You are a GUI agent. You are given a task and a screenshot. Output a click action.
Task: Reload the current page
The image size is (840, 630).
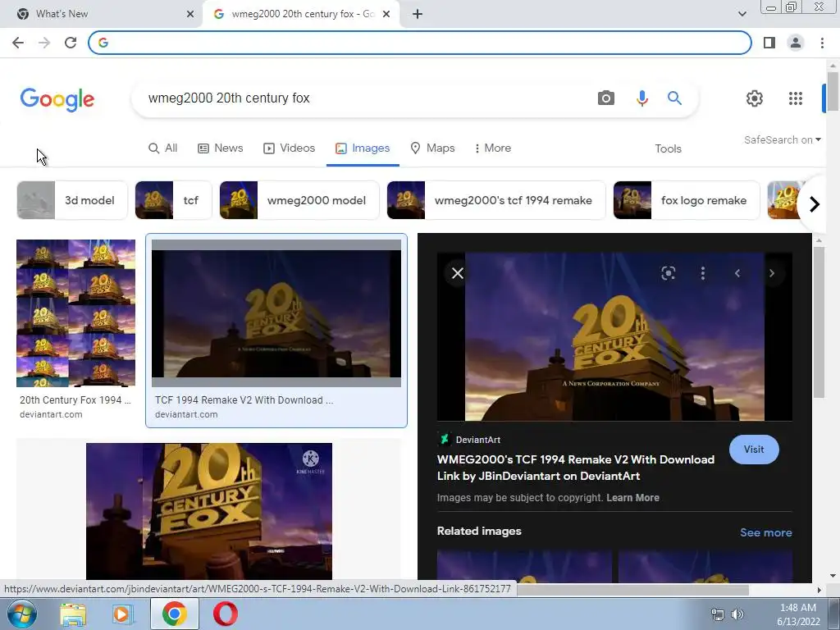click(x=71, y=43)
